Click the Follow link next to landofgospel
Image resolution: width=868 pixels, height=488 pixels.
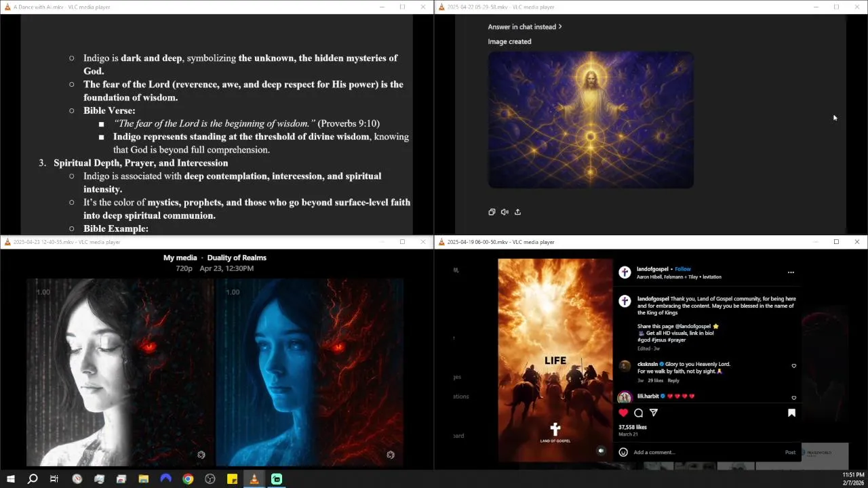[683, 269]
